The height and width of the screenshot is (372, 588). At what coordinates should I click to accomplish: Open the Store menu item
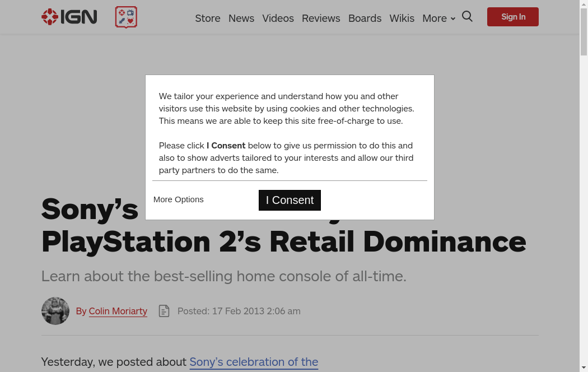click(207, 18)
